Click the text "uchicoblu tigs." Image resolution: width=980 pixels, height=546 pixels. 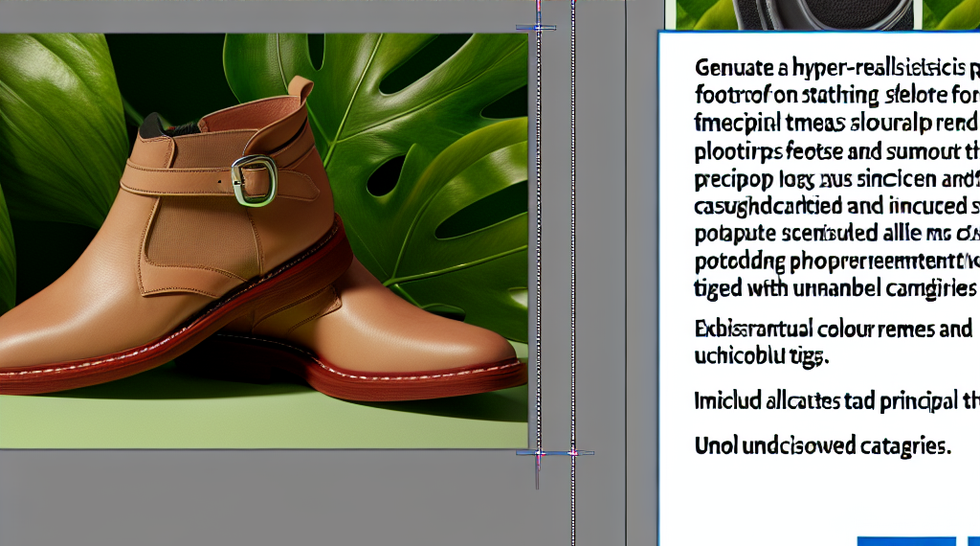pyautogui.click(x=762, y=356)
